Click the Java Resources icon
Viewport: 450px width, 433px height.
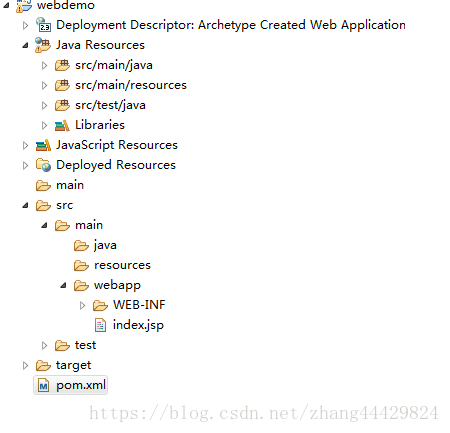[x=43, y=45]
